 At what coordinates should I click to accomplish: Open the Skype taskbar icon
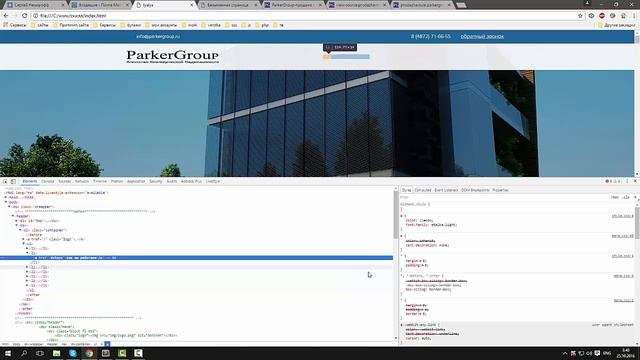73,353
